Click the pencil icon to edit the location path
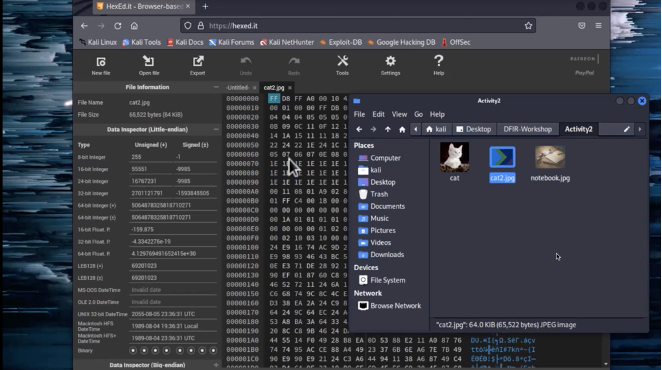 (x=627, y=129)
